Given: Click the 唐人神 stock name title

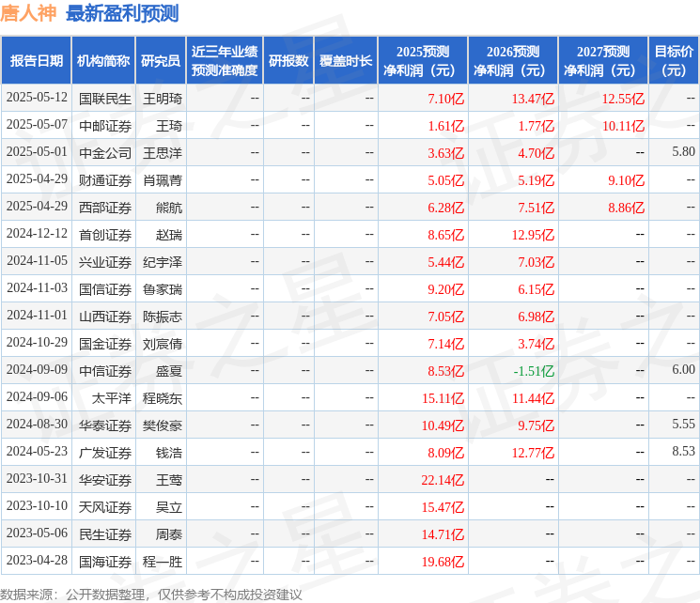Looking at the screenshot, I should (28, 13).
